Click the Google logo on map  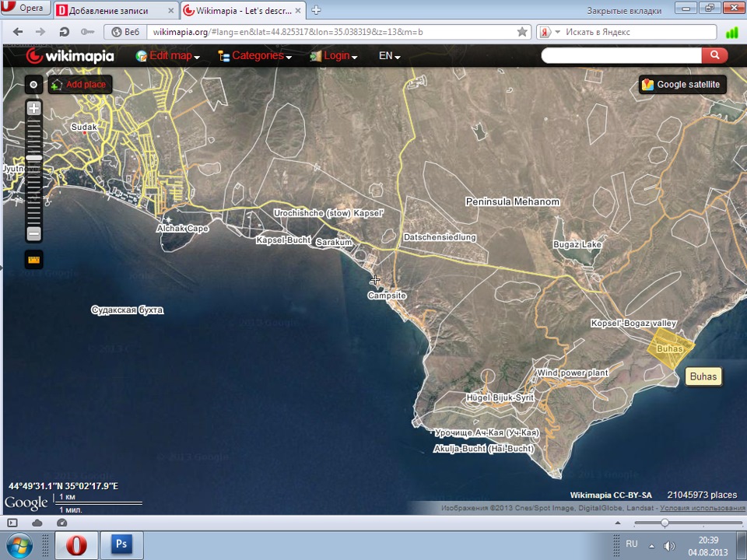pyautogui.click(x=26, y=503)
